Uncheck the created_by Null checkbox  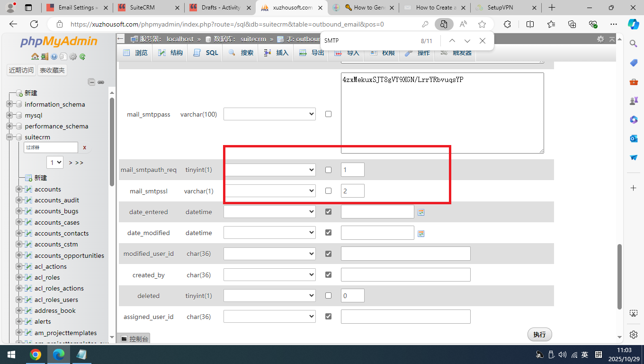click(x=328, y=275)
